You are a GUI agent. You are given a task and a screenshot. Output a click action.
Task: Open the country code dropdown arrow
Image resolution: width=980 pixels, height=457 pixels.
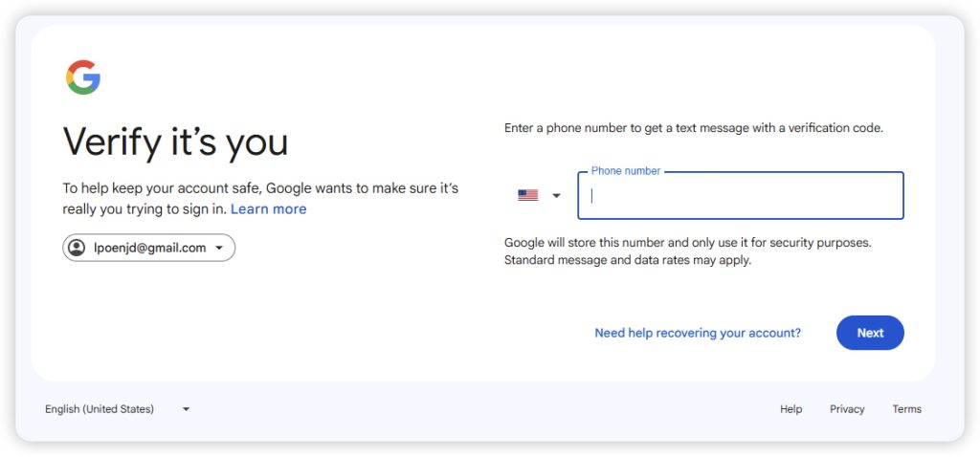click(556, 196)
